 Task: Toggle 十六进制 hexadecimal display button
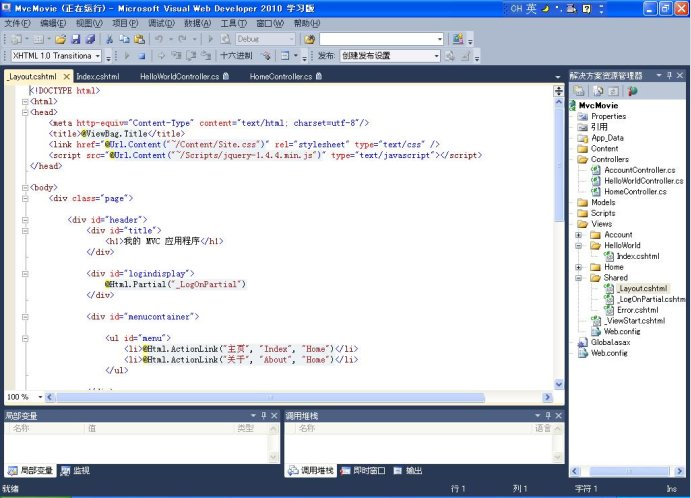pyautogui.click(x=236, y=56)
